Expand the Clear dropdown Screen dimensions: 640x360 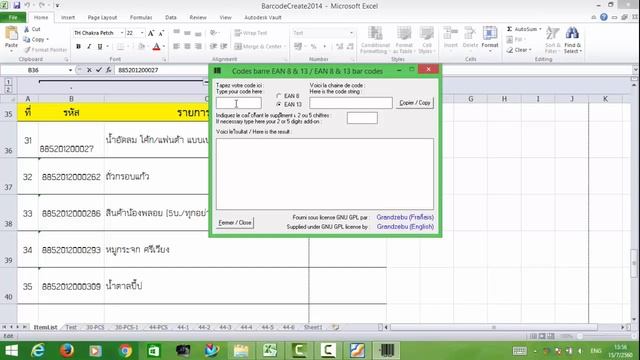coord(530,50)
